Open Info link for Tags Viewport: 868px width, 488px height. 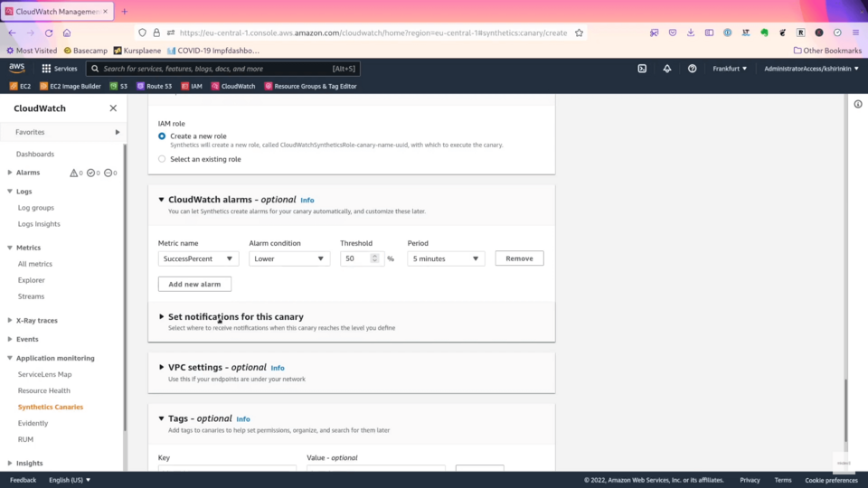(243, 419)
